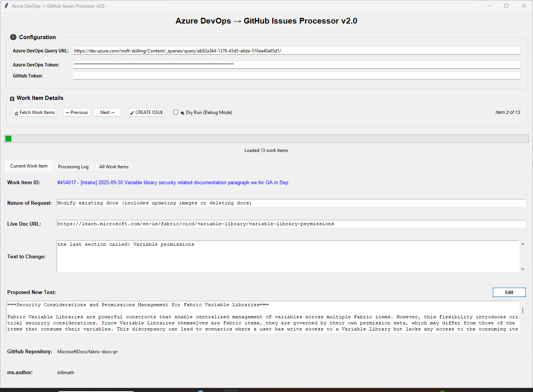Switch to the Processing Log tab
Viewport: 533px width, 392px height.
pyautogui.click(x=73, y=167)
